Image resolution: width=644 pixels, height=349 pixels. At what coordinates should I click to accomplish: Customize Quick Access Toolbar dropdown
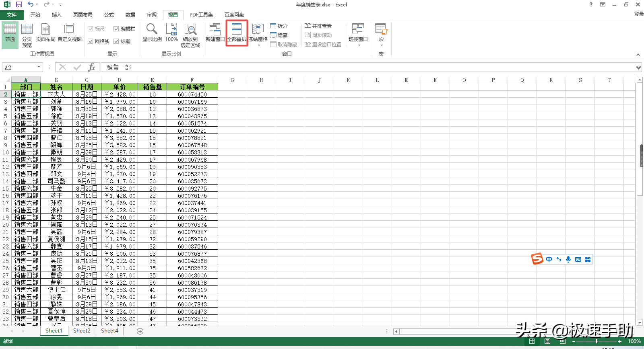click(60, 5)
